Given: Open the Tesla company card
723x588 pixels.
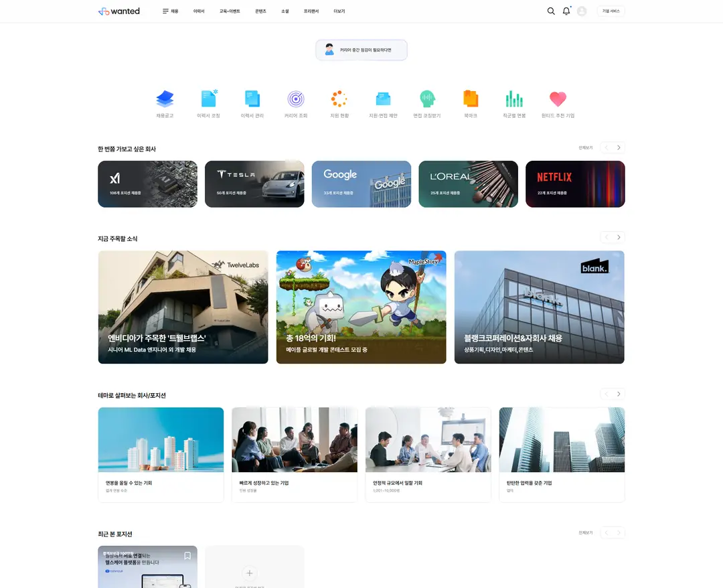Looking at the screenshot, I should pyautogui.click(x=254, y=184).
